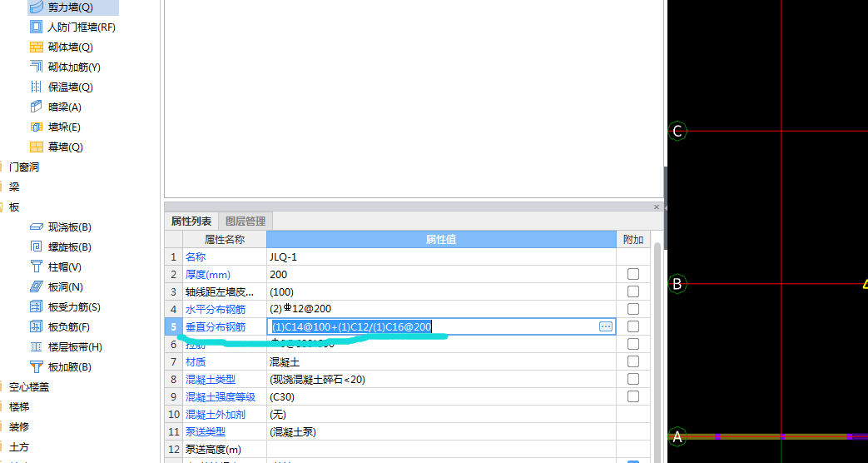Select the 板洞(N) slab opening icon
This screenshot has width=868, height=463.
click(x=36, y=286)
